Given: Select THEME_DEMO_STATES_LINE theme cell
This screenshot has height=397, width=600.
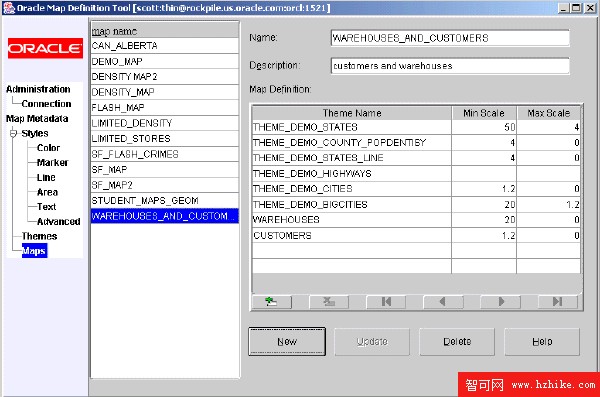Looking at the screenshot, I should [x=352, y=158].
